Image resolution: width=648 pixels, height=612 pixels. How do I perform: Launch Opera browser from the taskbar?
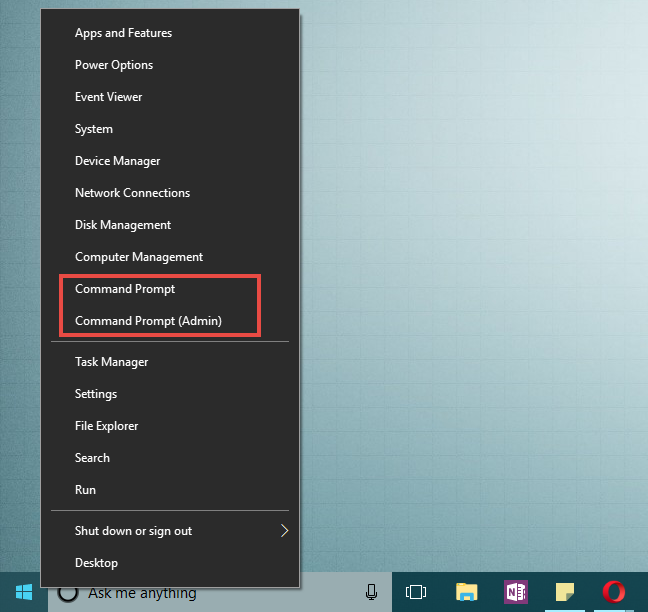tap(613, 592)
